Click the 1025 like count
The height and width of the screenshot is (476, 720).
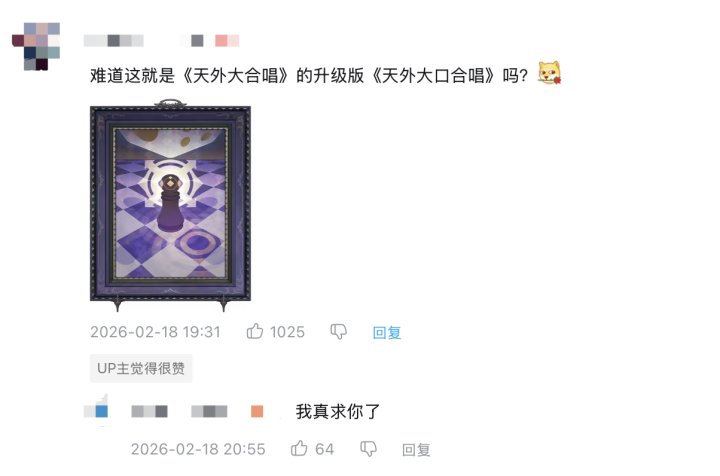(287, 332)
